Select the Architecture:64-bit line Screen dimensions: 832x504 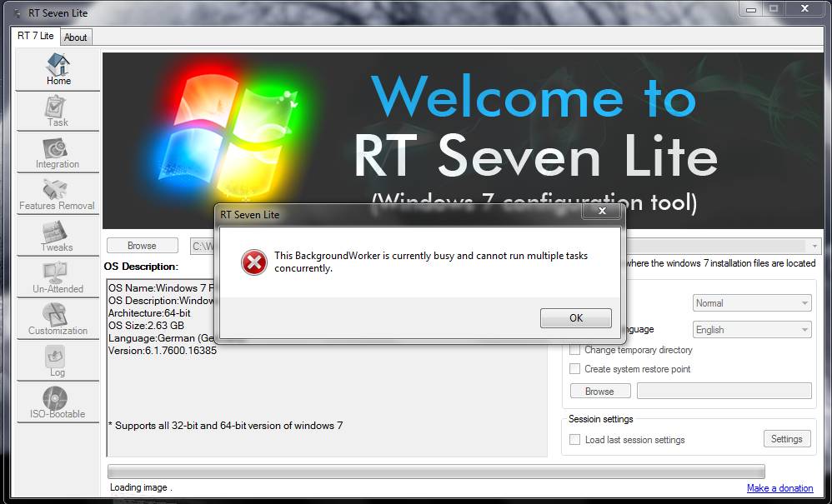149,313
